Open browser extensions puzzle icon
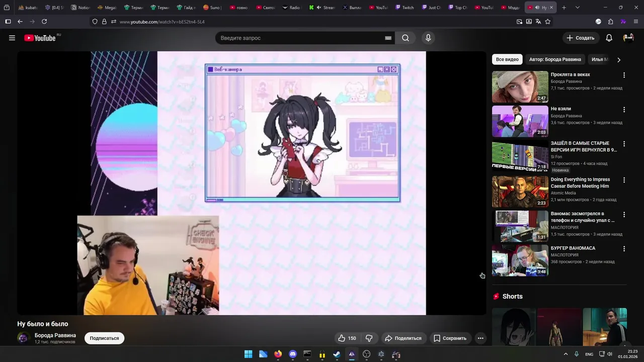 [x=610, y=22]
